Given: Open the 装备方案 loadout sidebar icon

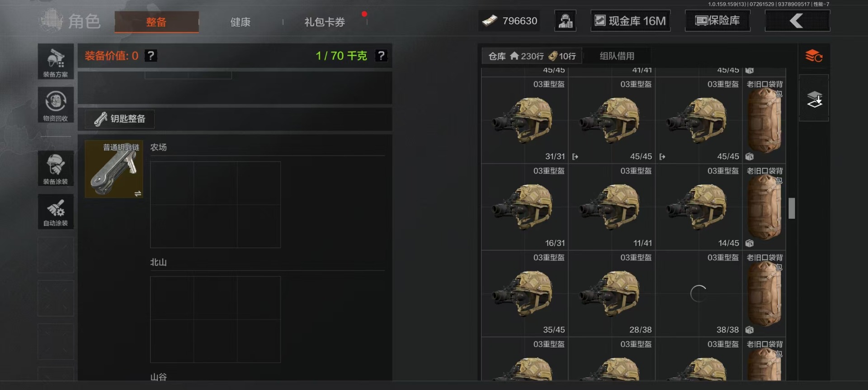Looking at the screenshot, I should click(56, 62).
